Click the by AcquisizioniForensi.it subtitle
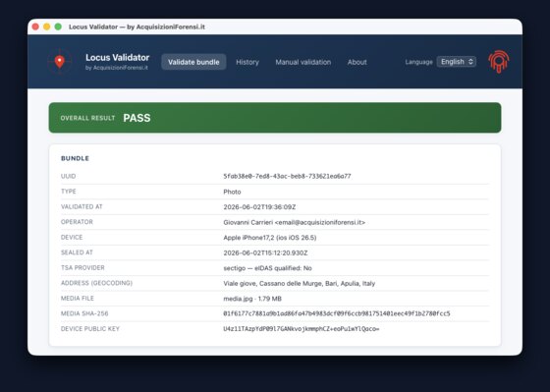This screenshot has height=392, width=550. click(117, 68)
